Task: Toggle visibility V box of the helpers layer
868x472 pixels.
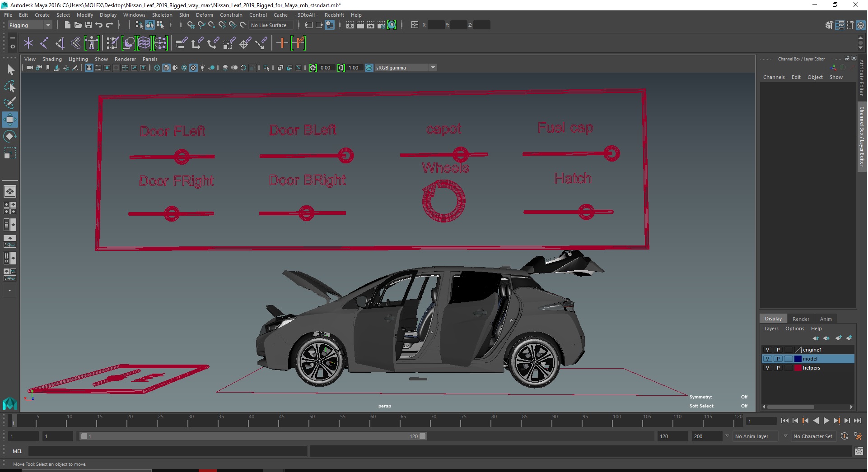Action: click(x=767, y=368)
